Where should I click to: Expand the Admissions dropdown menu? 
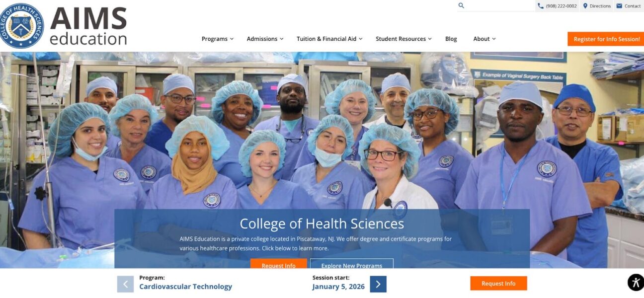click(x=265, y=39)
